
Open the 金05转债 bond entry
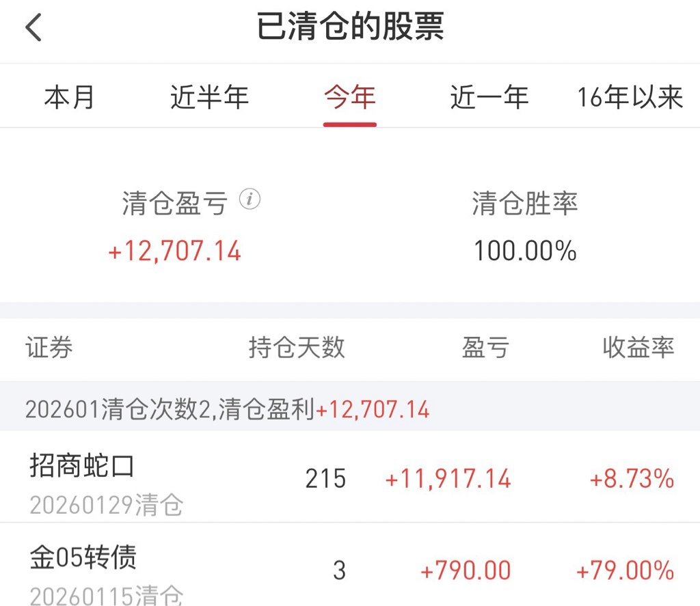350,565
